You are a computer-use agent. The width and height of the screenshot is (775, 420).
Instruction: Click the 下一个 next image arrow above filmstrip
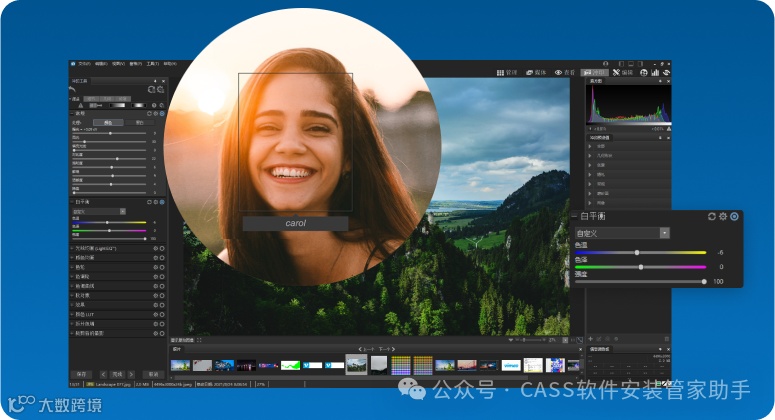[x=393, y=350]
